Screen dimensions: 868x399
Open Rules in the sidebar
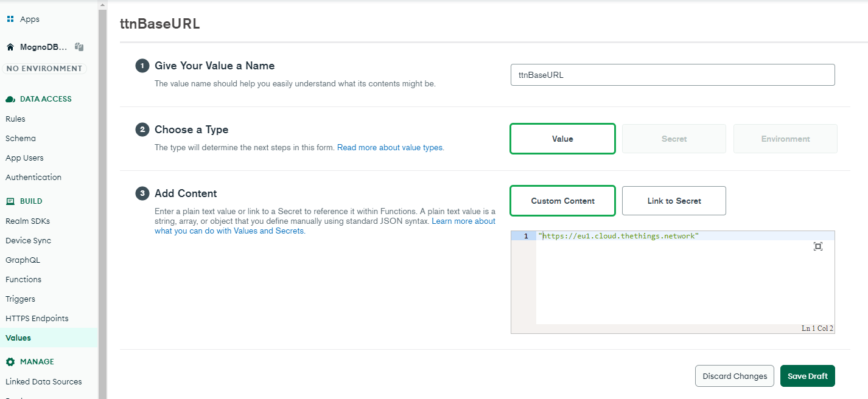tap(16, 119)
